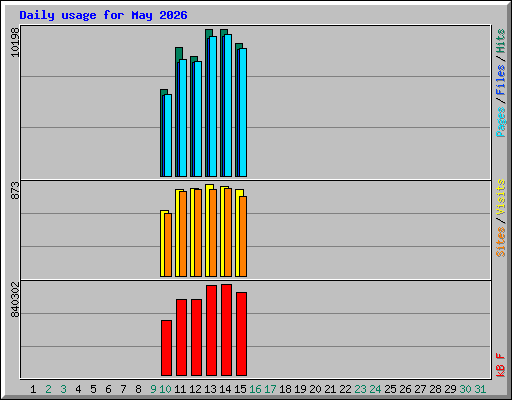Click day label 14 on the x-axis
This screenshot has height=400, width=512.
coord(225,389)
